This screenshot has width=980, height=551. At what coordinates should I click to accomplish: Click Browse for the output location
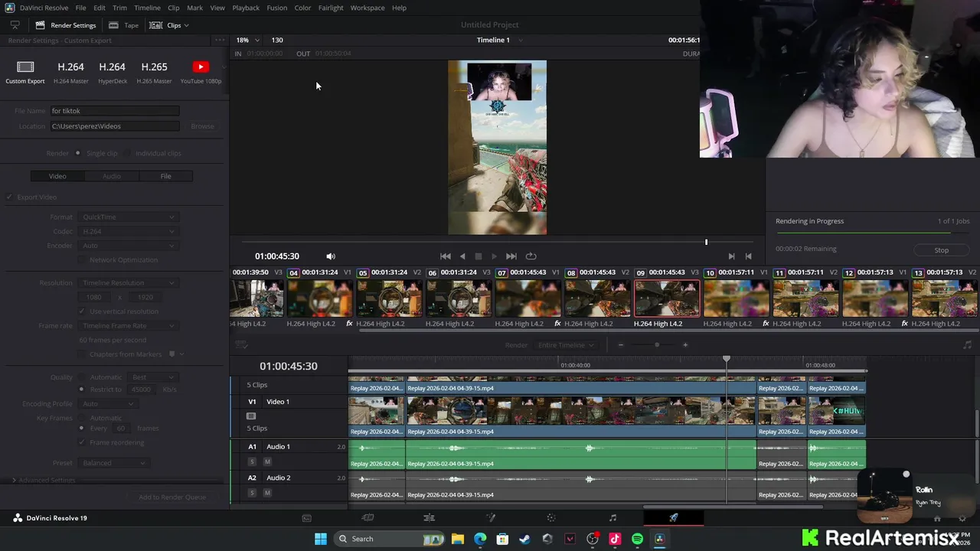[x=202, y=126]
